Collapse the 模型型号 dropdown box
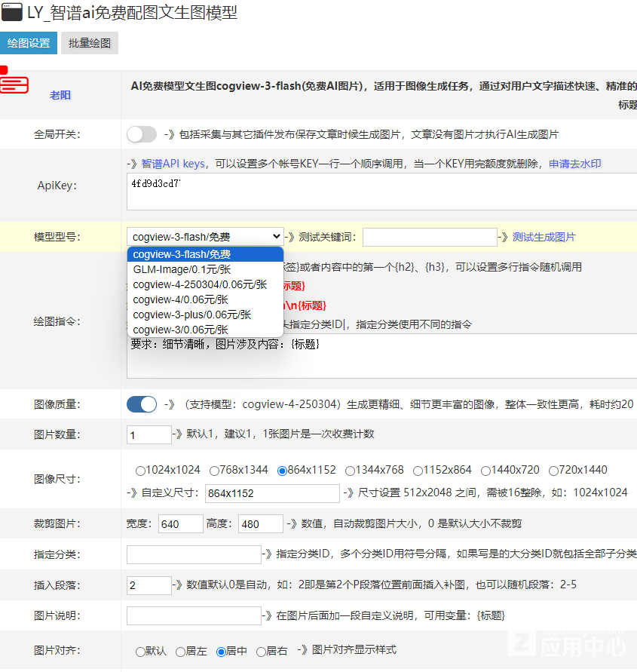 tap(204, 237)
